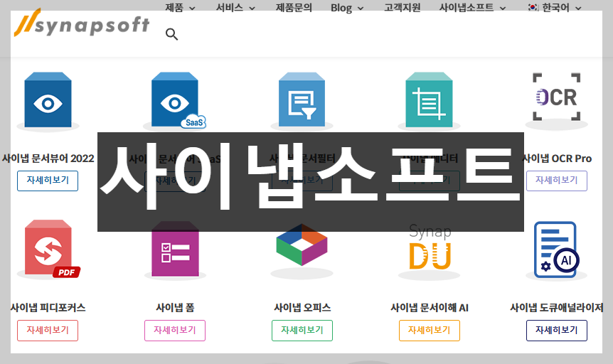The image size is (613, 364).
Task: Click the 사이냅 OCR Pro title text
Action: coord(557,159)
